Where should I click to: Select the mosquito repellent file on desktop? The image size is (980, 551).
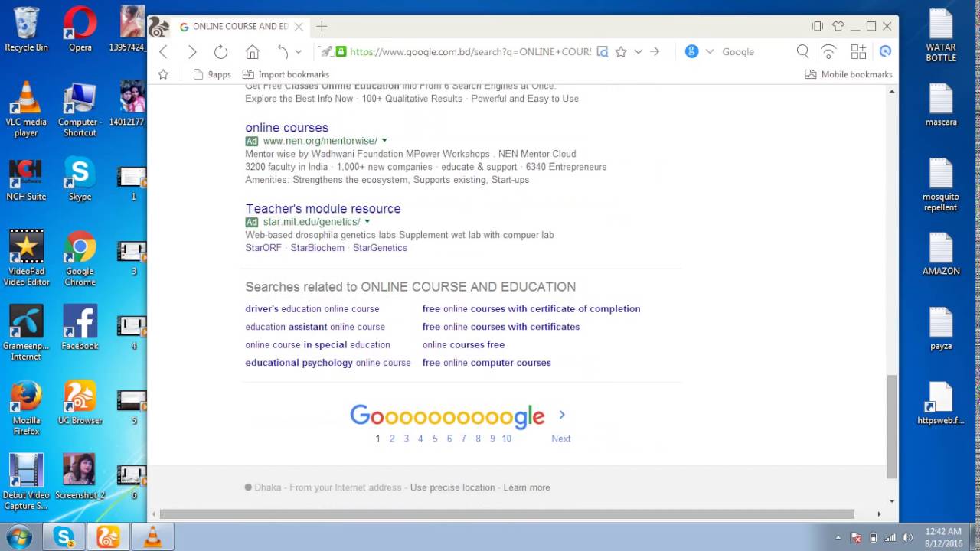941,185
